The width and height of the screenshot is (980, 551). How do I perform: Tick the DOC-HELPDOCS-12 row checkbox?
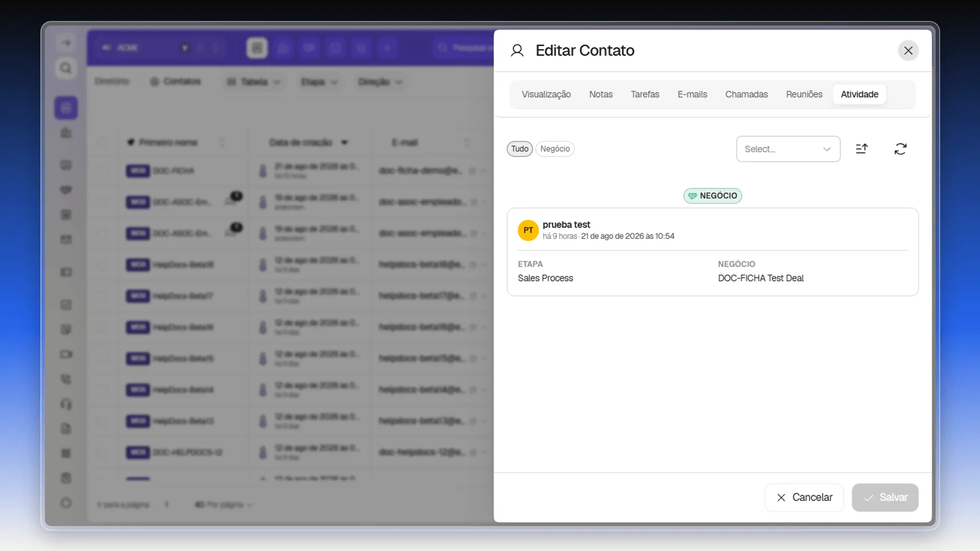click(102, 453)
